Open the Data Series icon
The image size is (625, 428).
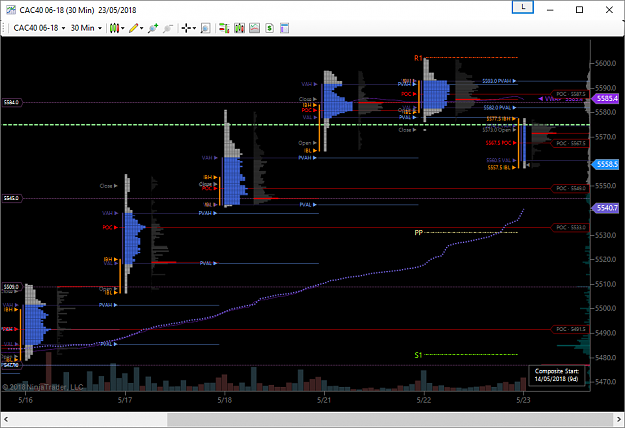(240, 28)
